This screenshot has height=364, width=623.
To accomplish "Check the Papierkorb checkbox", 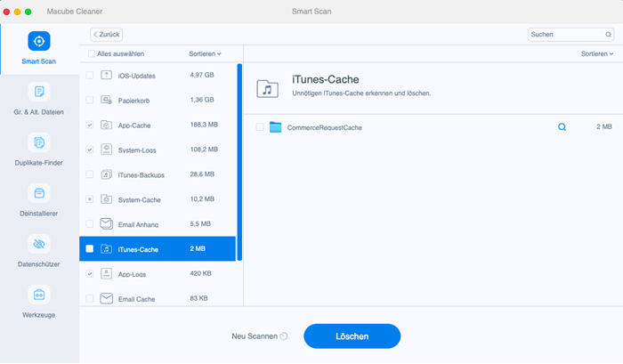I will (x=90, y=100).
